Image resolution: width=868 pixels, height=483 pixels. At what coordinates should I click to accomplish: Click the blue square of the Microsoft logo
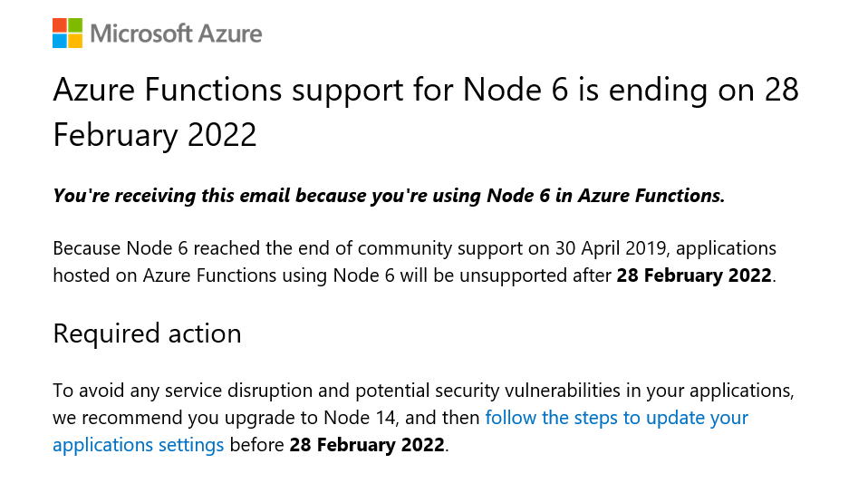click(x=60, y=41)
